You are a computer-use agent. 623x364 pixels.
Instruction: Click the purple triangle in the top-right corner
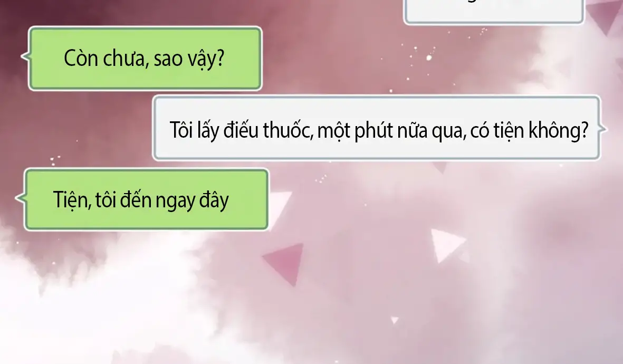(604, 16)
